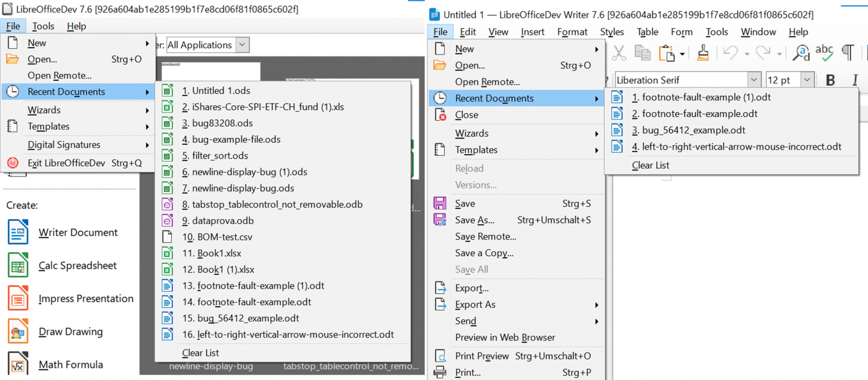Select Export As in Writer File menu
This screenshot has width=868, height=380.
point(475,305)
